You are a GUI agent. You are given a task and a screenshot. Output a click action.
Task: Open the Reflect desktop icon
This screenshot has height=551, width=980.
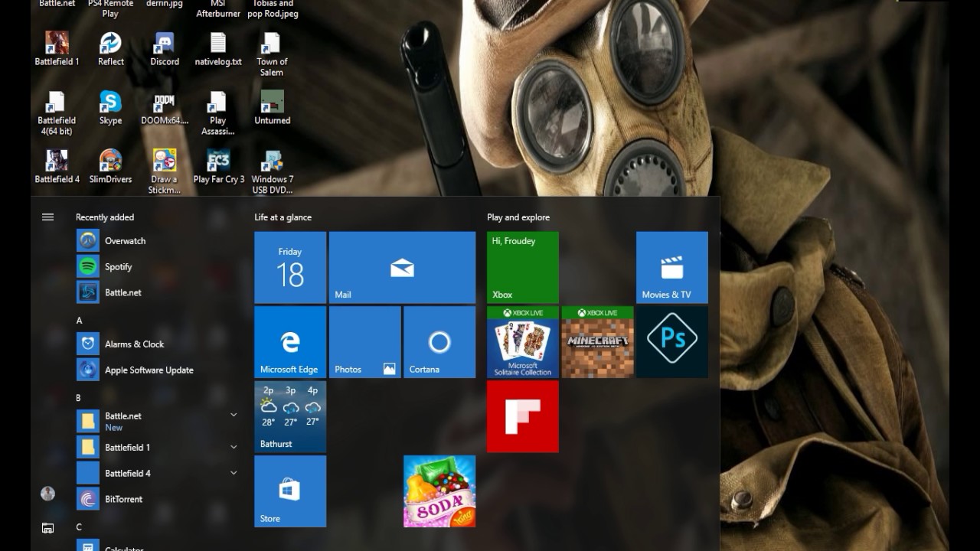[110, 49]
